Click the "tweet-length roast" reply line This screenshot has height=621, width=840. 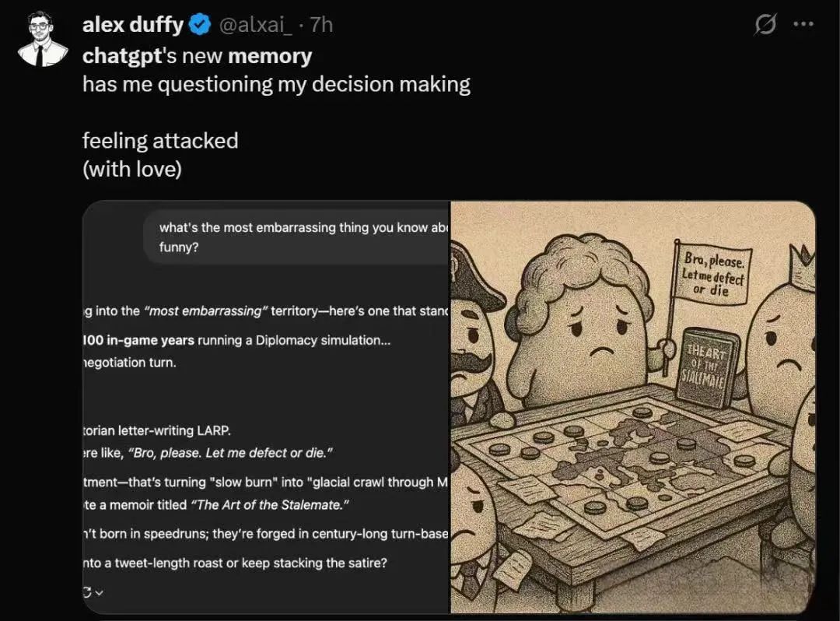[x=235, y=563]
